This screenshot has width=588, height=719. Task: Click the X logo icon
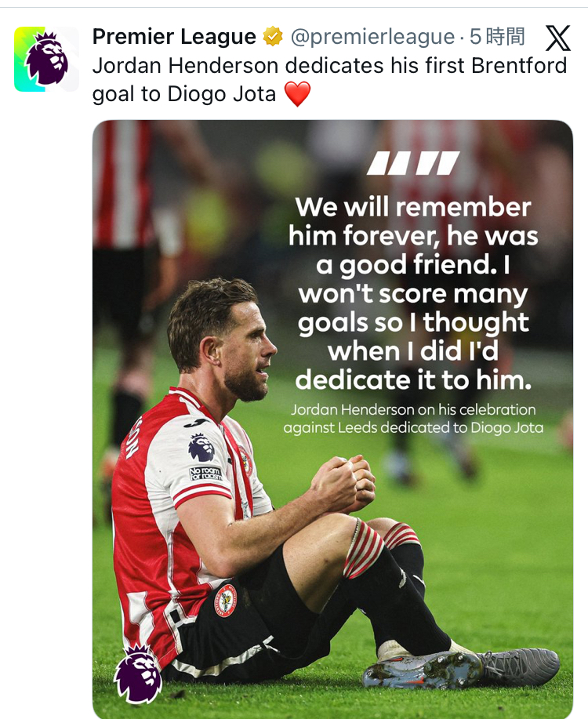click(x=557, y=38)
